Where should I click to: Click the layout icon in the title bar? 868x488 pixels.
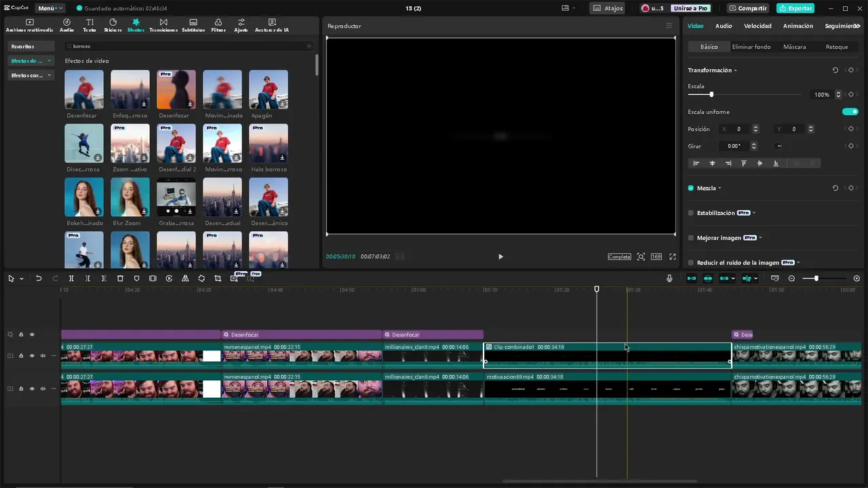[566, 8]
